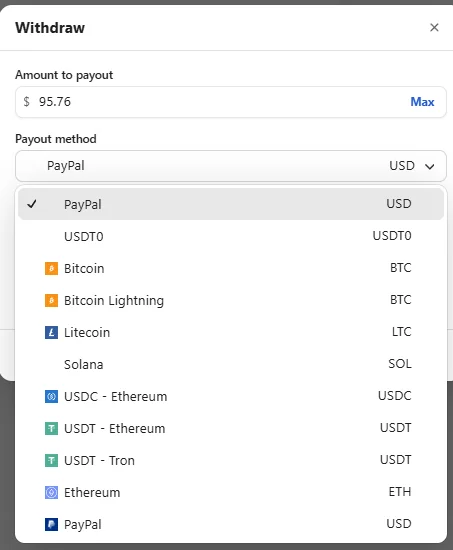Collapse the Payout method dropdown
This screenshot has height=550, width=453.
[x=231, y=166]
